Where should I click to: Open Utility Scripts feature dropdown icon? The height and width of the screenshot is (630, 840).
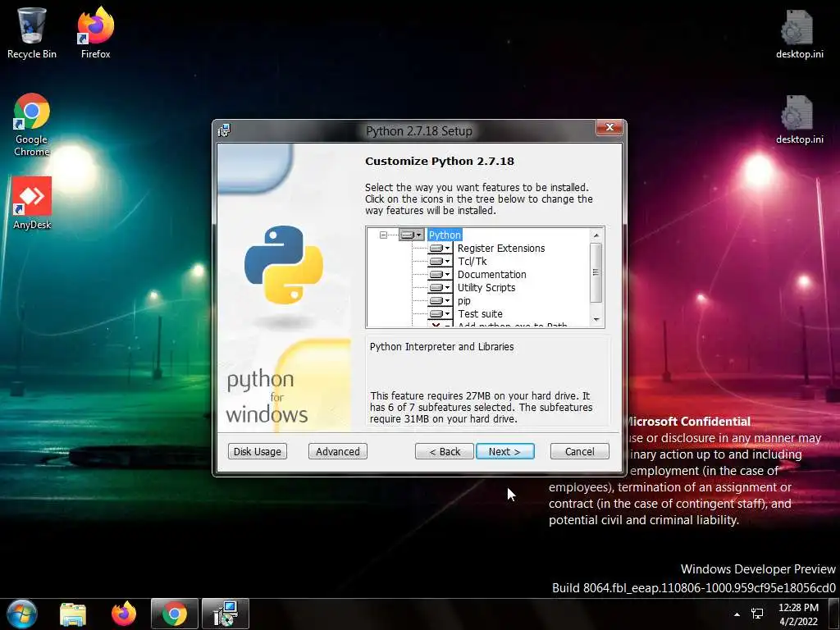pos(440,288)
